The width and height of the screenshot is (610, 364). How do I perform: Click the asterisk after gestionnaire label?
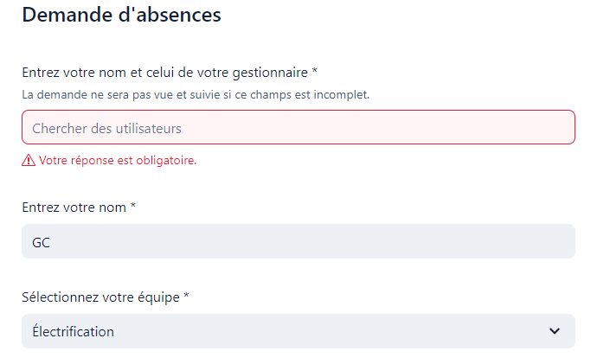315,71
